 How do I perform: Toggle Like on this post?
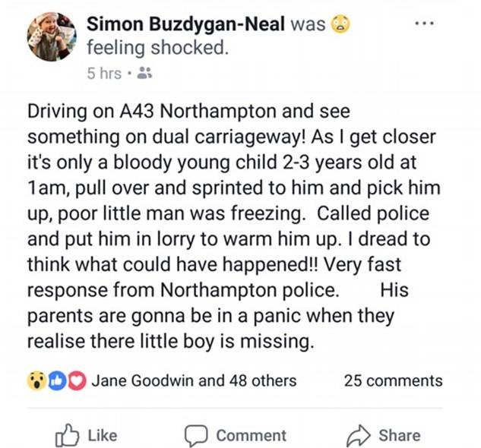pos(86,435)
